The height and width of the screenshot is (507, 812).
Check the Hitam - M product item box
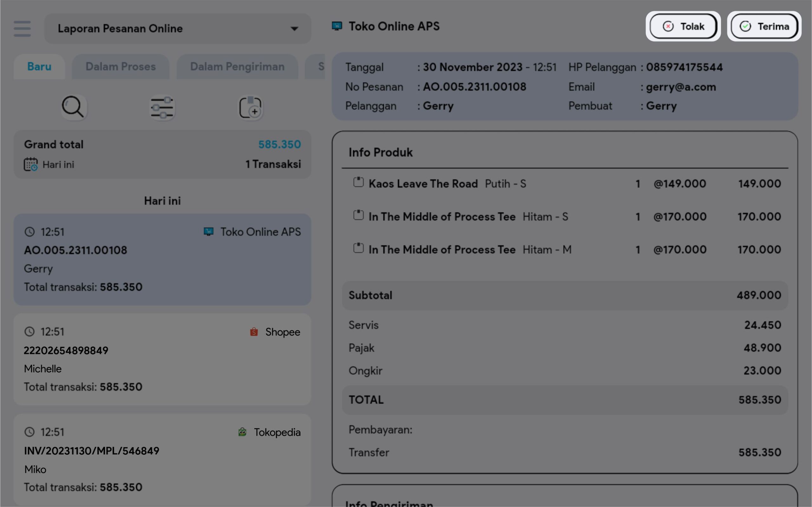[358, 248]
